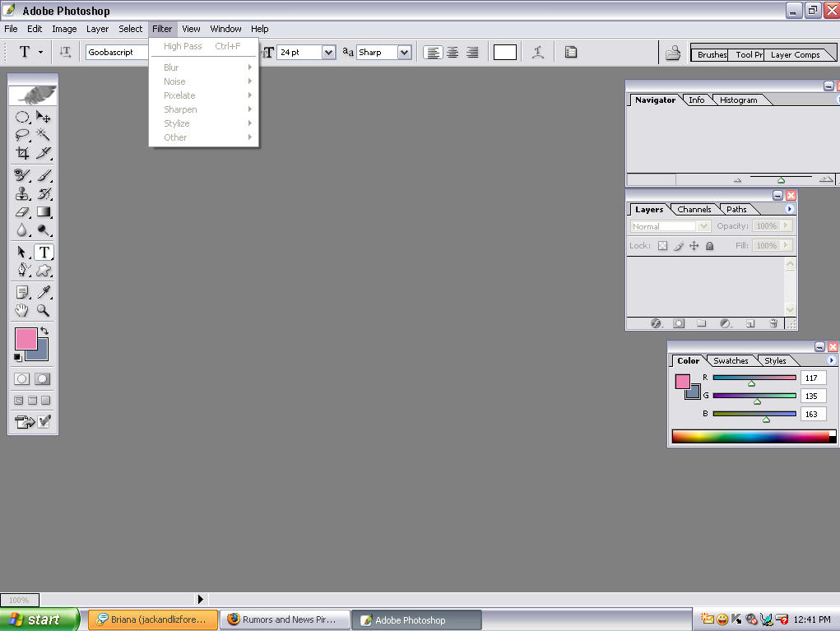Open the tool preset picker arrow
The height and width of the screenshot is (631, 840).
tap(40, 53)
